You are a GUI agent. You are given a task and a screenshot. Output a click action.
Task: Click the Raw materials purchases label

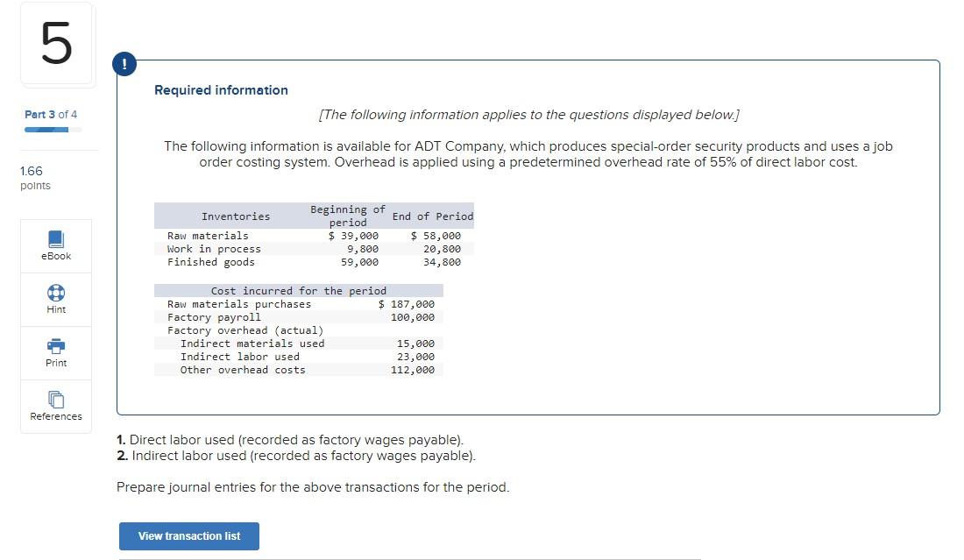click(x=239, y=304)
